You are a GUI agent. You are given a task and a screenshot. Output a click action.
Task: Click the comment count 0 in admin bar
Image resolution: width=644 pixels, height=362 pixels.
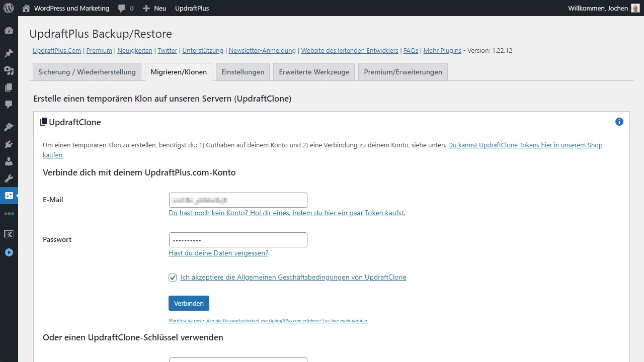[132, 9]
